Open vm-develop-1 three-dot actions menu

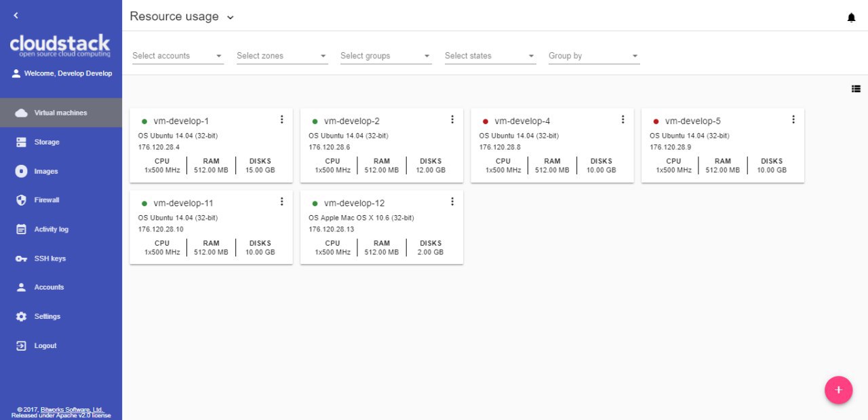tap(282, 119)
